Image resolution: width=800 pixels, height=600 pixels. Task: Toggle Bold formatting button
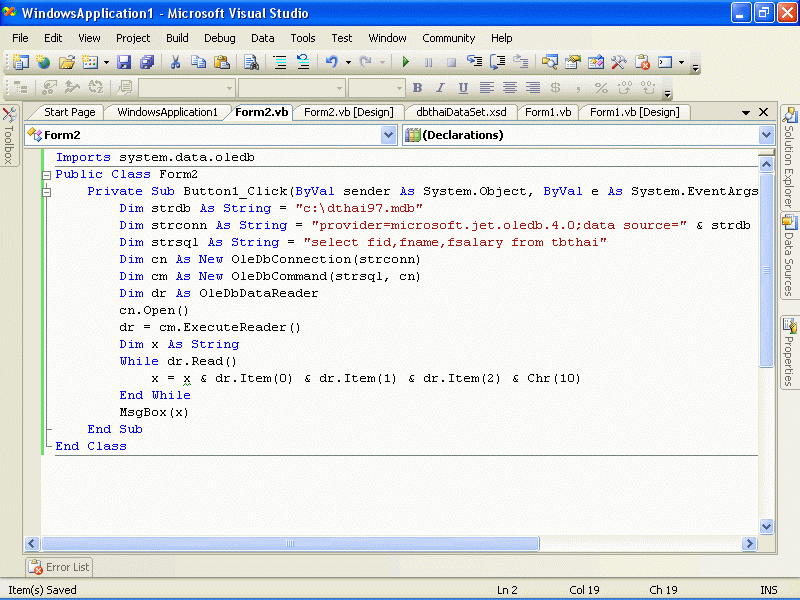point(417,88)
